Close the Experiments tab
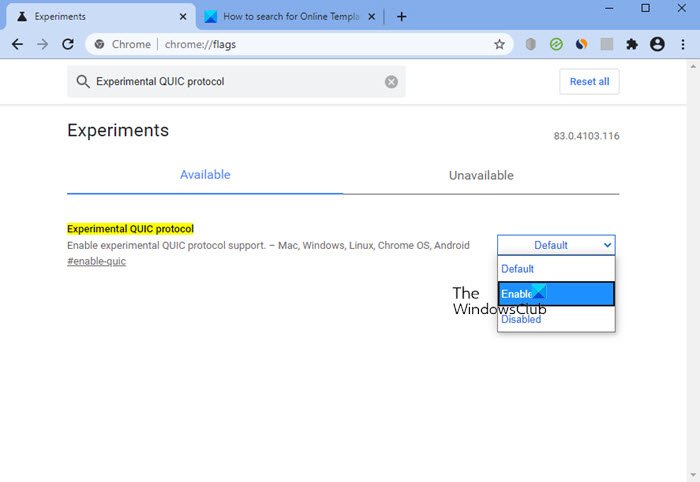This screenshot has width=700, height=482. (183, 17)
